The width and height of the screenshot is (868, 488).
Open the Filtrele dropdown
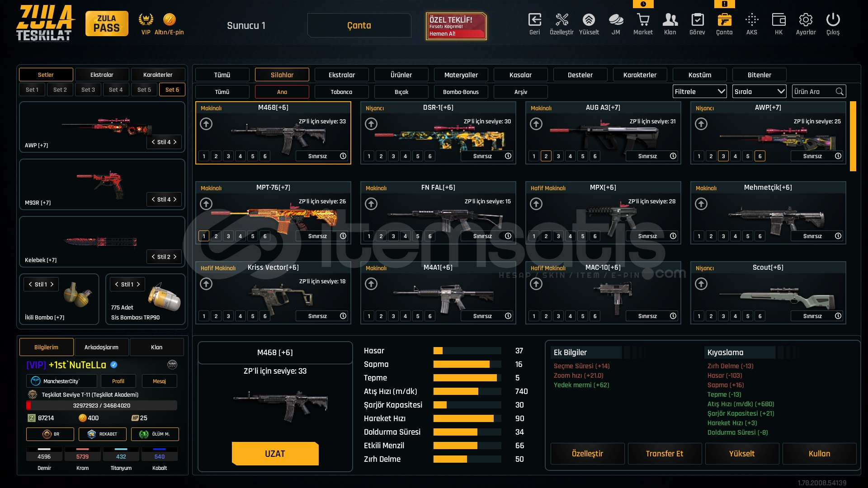click(x=699, y=92)
